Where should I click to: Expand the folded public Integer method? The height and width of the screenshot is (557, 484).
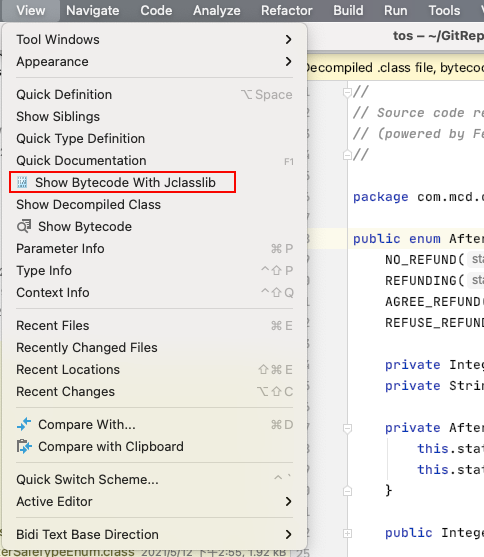(347, 533)
